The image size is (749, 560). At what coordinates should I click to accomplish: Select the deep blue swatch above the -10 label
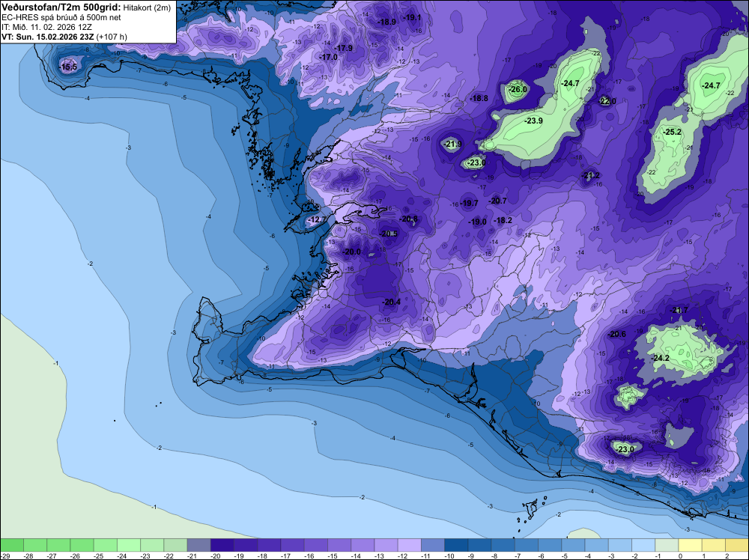tap(456, 545)
